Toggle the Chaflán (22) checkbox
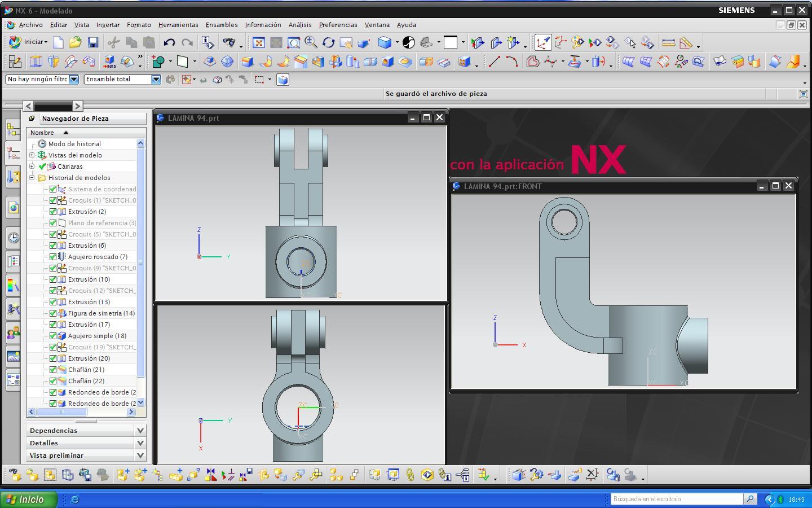Viewport: 812px width, 508px height. click(53, 381)
